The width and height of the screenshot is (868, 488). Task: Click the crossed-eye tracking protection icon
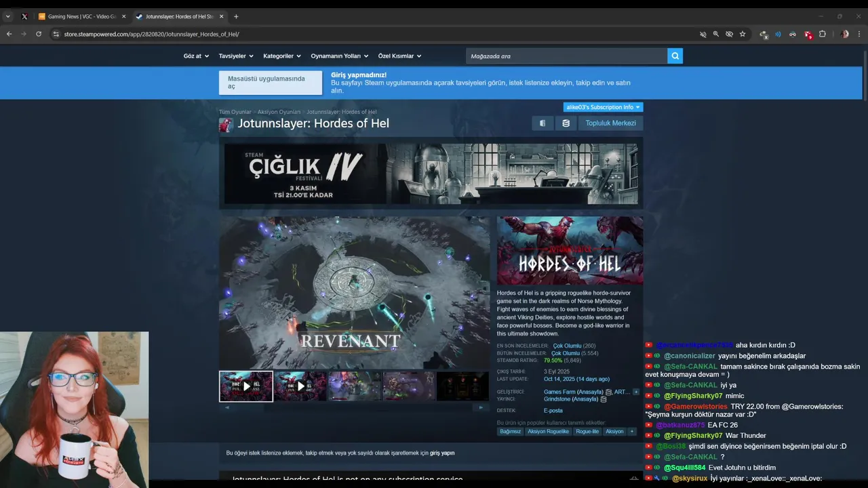[729, 34]
